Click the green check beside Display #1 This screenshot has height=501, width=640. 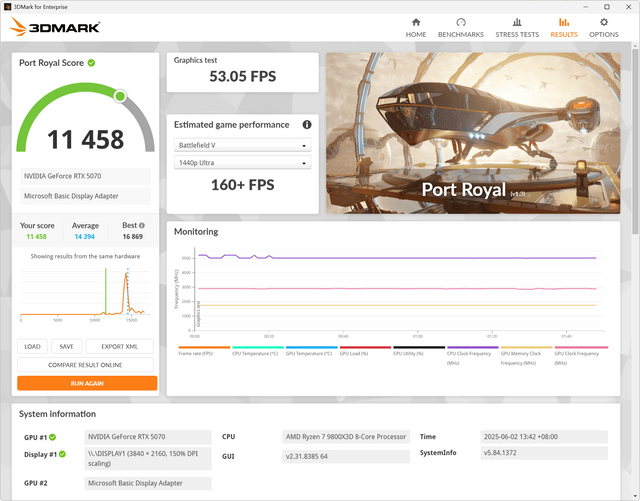coord(62,454)
